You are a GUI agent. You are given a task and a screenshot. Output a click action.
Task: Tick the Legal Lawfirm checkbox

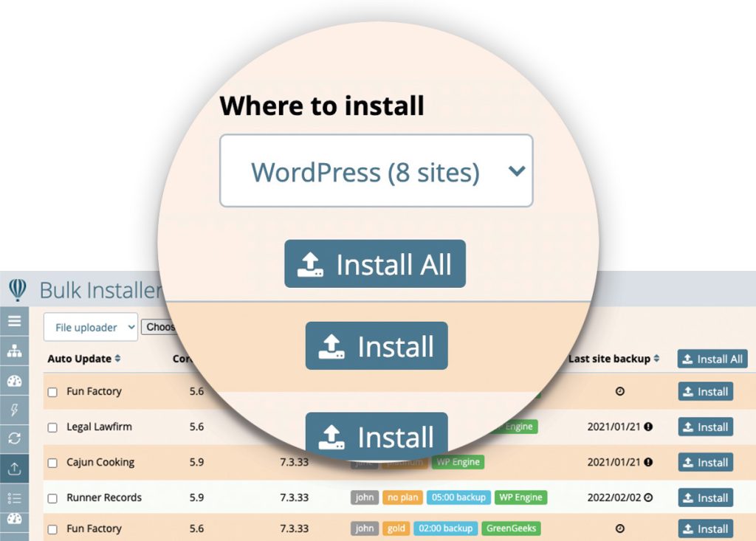click(x=52, y=427)
